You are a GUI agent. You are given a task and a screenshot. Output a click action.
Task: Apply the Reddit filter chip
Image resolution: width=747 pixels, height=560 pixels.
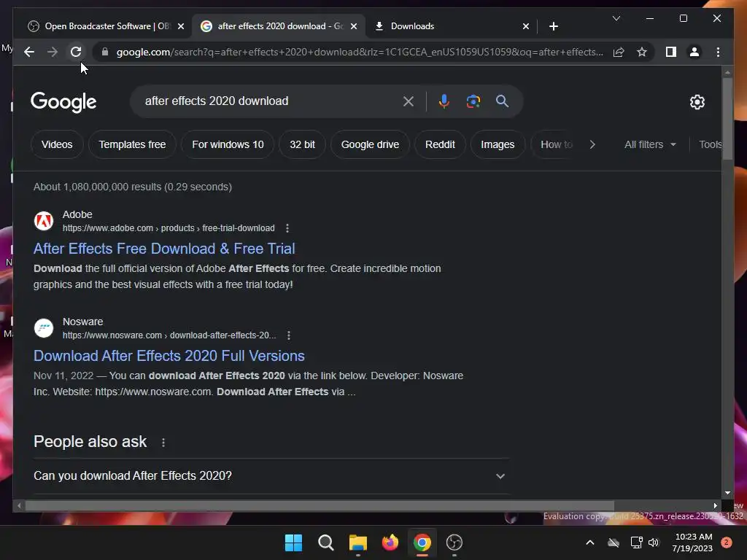pos(440,144)
